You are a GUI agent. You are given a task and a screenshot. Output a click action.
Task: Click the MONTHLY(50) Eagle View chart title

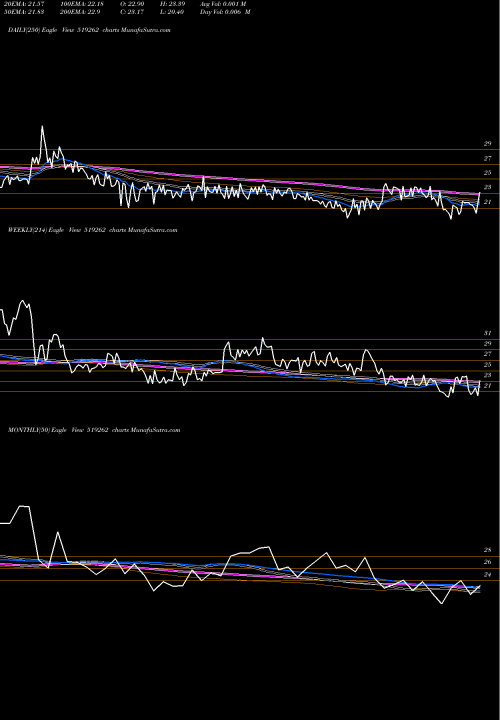tap(94, 430)
